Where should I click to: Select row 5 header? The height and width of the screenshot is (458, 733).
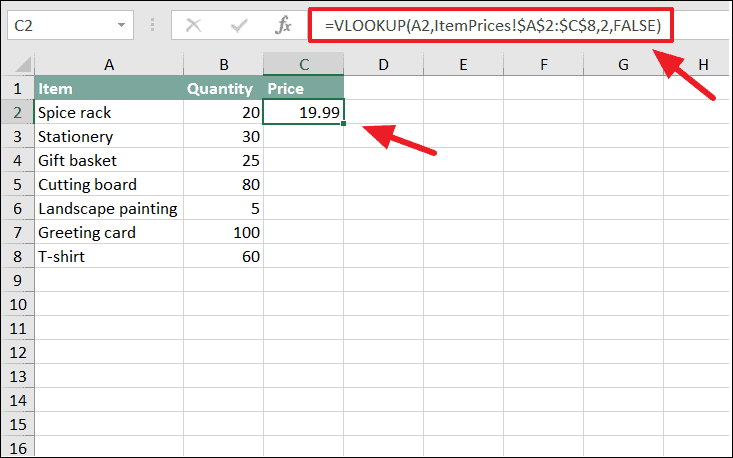18,184
